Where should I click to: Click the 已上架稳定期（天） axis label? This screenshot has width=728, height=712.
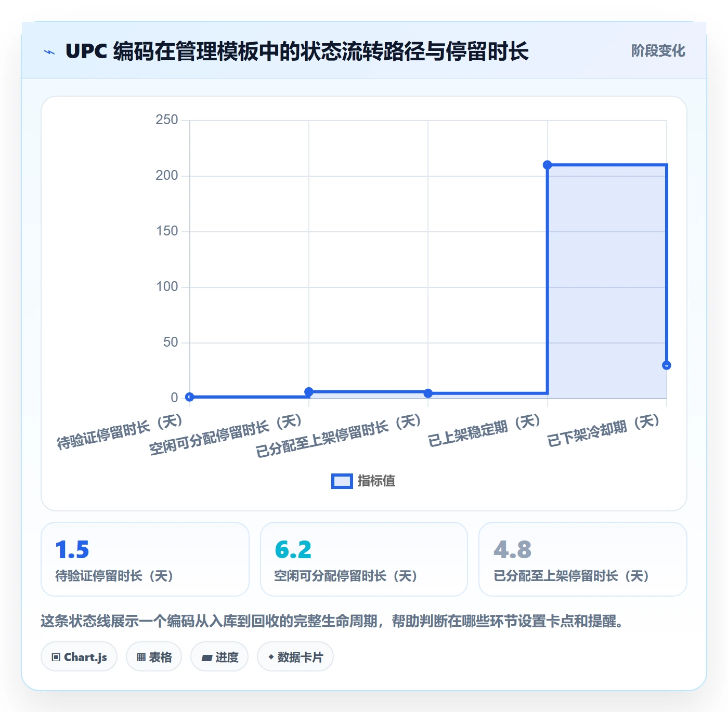click(x=485, y=430)
